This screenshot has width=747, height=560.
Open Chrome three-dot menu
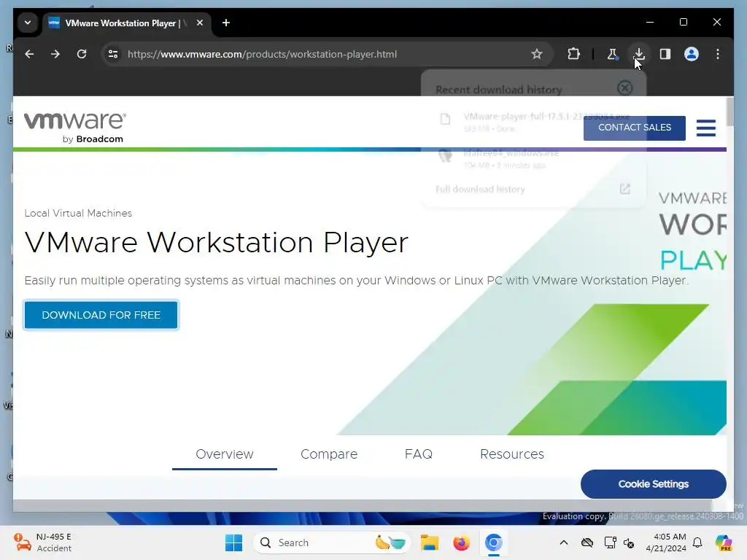tap(718, 54)
